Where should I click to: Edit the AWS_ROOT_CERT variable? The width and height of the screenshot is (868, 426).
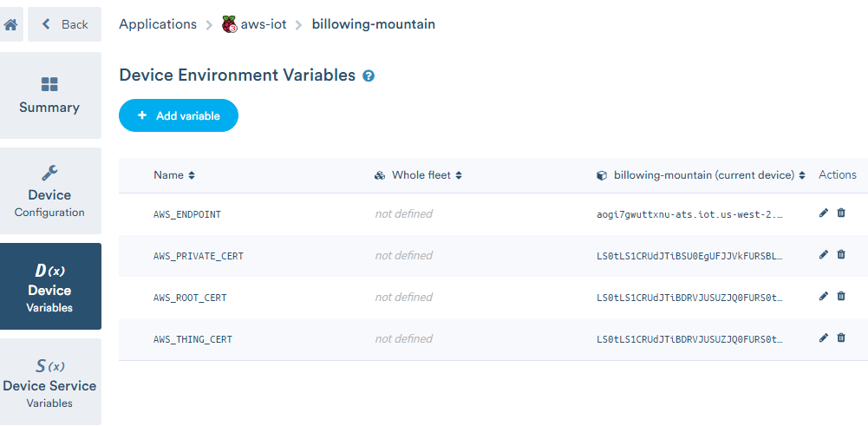click(x=824, y=297)
